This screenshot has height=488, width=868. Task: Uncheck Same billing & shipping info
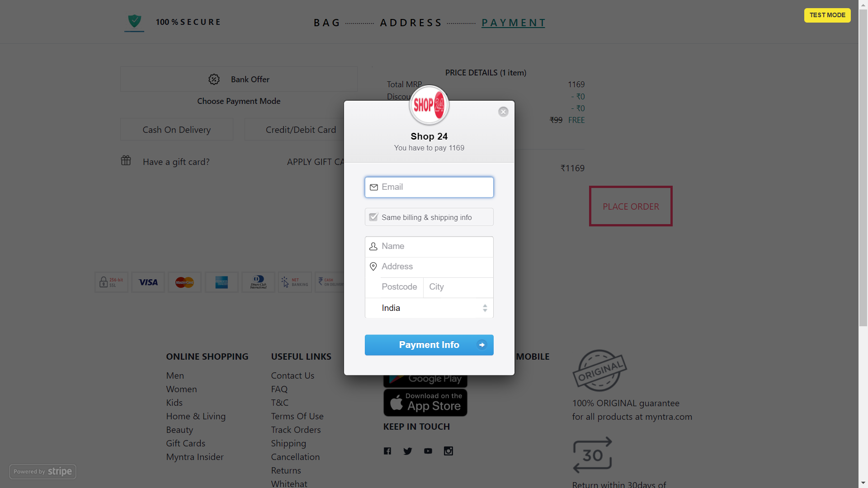(x=373, y=217)
